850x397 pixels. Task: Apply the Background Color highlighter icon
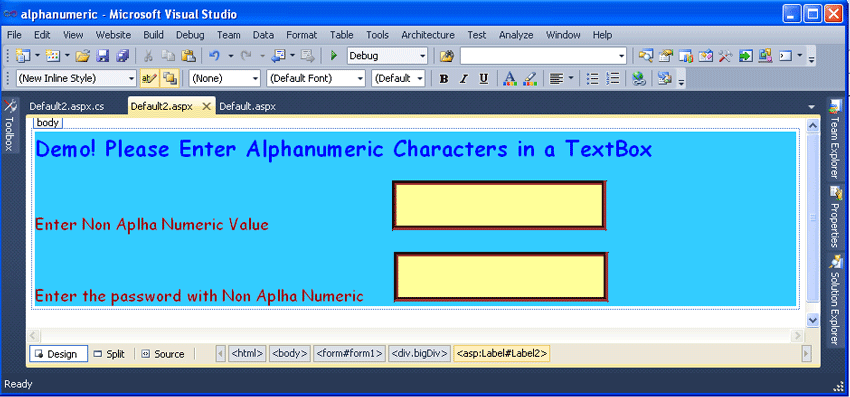point(530,79)
